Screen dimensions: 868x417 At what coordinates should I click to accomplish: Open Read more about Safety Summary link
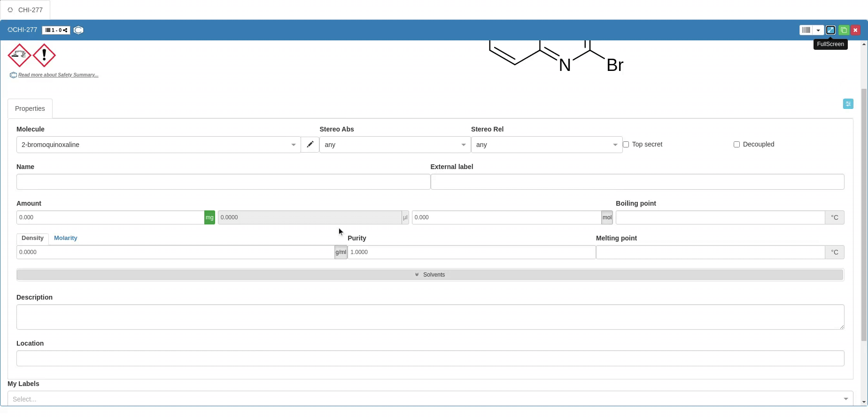point(58,75)
